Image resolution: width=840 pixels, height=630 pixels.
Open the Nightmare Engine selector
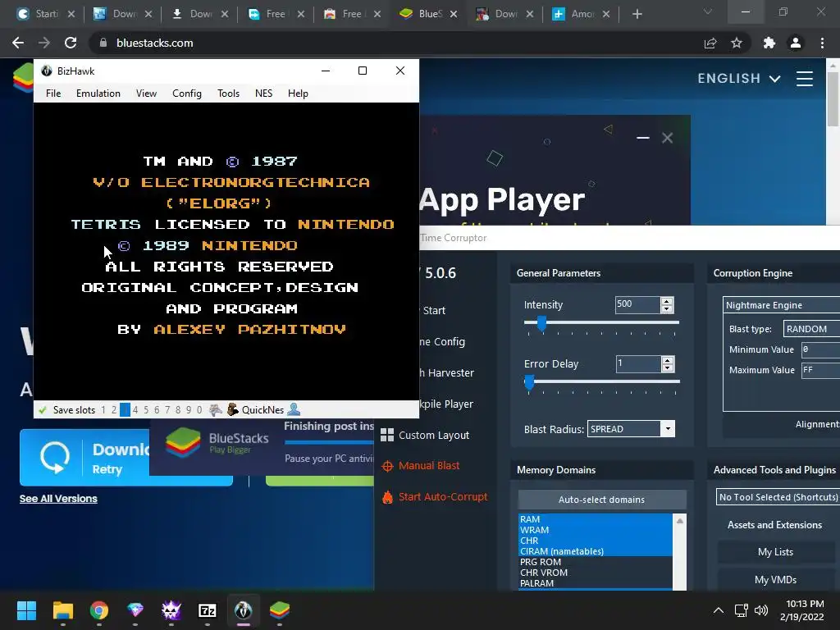tap(782, 305)
